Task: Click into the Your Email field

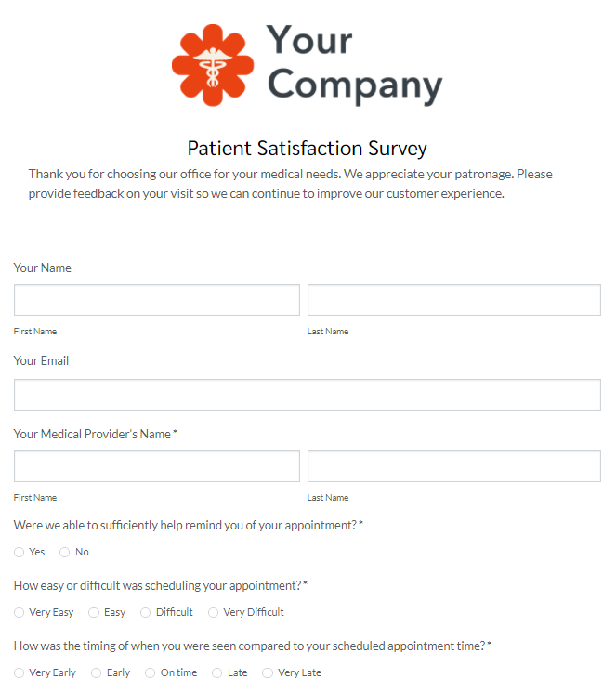Action: click(308, 395)
